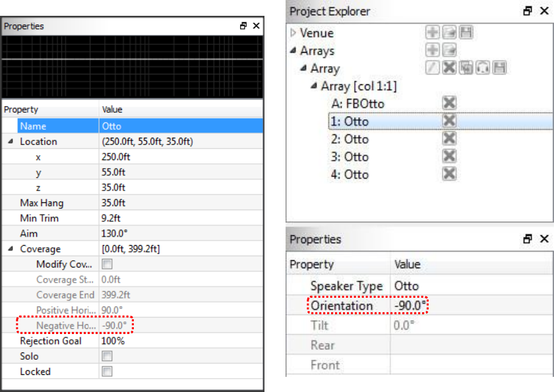Collapse the Location property group
The height and width of the screenshot is (392, 554).
[x=11, y=142]
